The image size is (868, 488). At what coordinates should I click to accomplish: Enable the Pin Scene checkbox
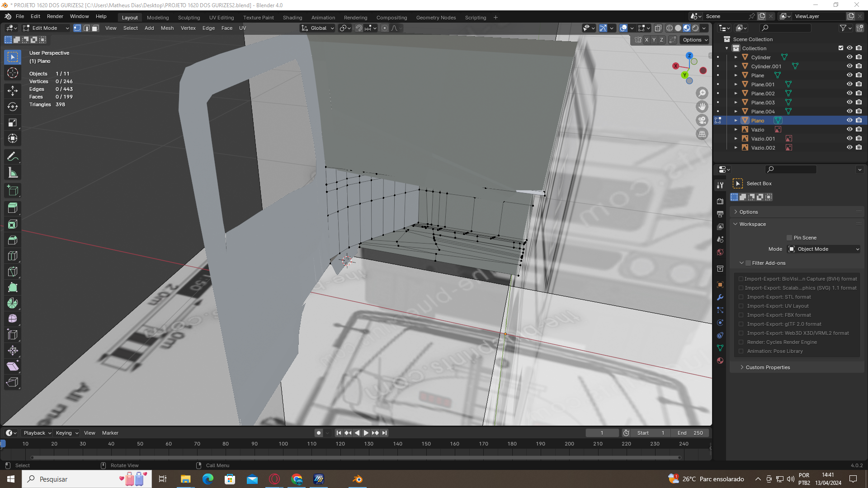[x=789, y=238]
